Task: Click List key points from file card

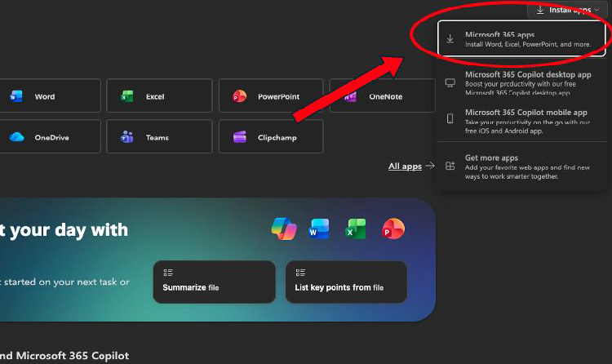Action: (346, 282)
